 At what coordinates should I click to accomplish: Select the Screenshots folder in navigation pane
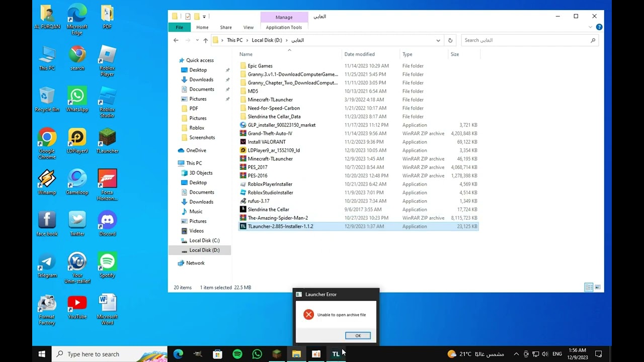coord(202,137)
